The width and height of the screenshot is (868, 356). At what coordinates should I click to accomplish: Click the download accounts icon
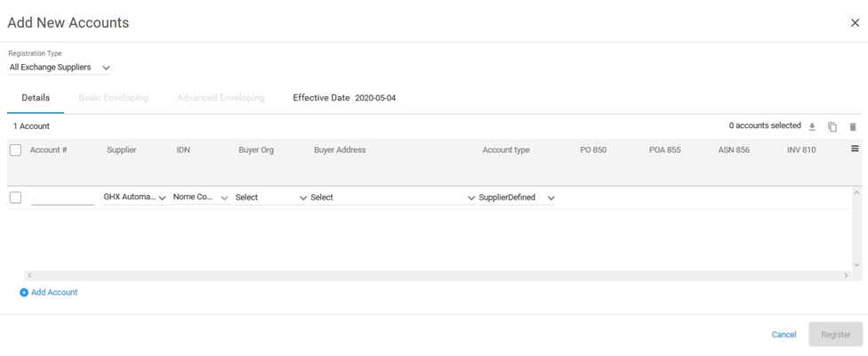812,127
